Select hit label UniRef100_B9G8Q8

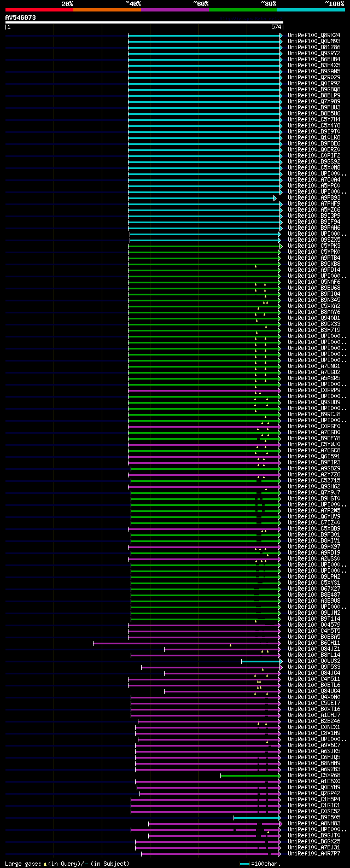coord(315,89)
